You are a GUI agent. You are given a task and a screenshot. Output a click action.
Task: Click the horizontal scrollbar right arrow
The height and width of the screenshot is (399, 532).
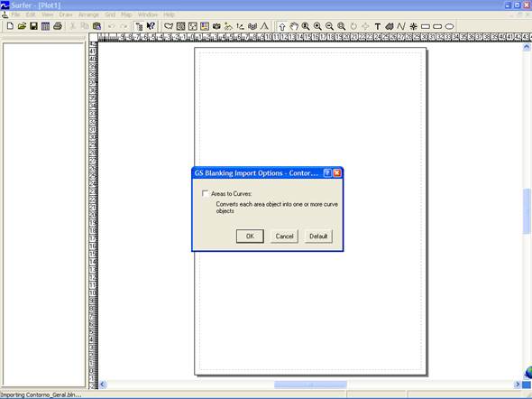(518, 385)
